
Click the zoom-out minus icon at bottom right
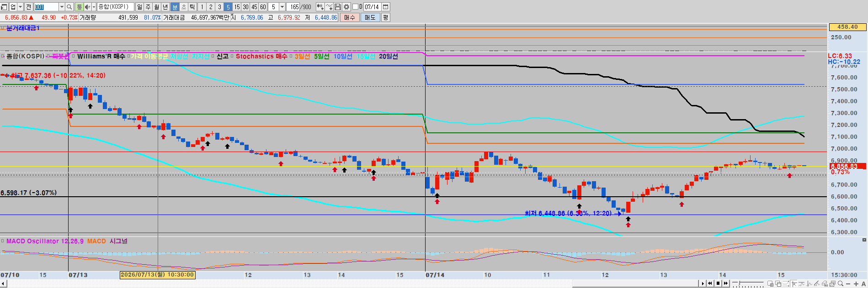pos(848,284)
